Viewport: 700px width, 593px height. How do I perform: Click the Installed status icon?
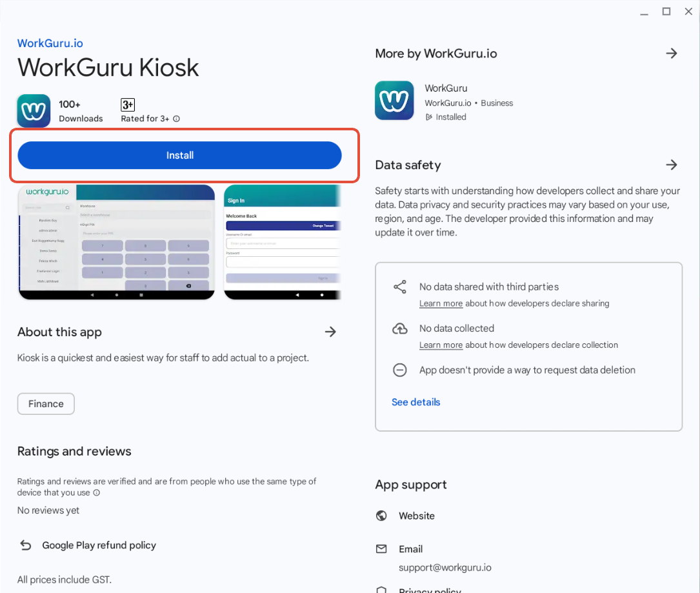coord(428,117)
